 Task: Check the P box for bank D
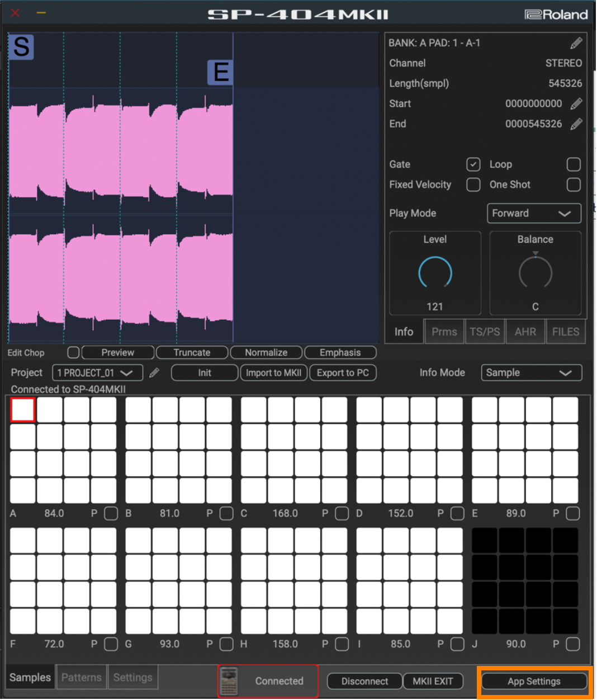457,513
